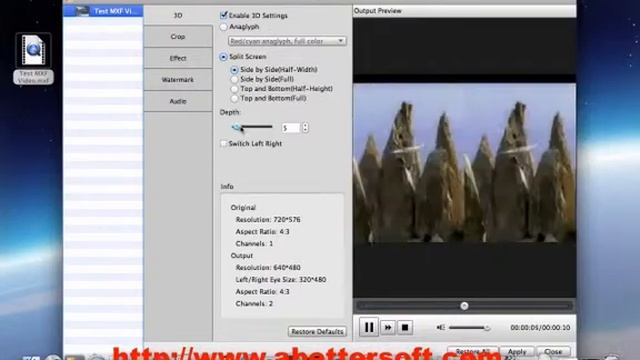Open Test MXF Video.mxf desktop file icon
This screenshot has height=360, width=640.
[x=33, y=51]
